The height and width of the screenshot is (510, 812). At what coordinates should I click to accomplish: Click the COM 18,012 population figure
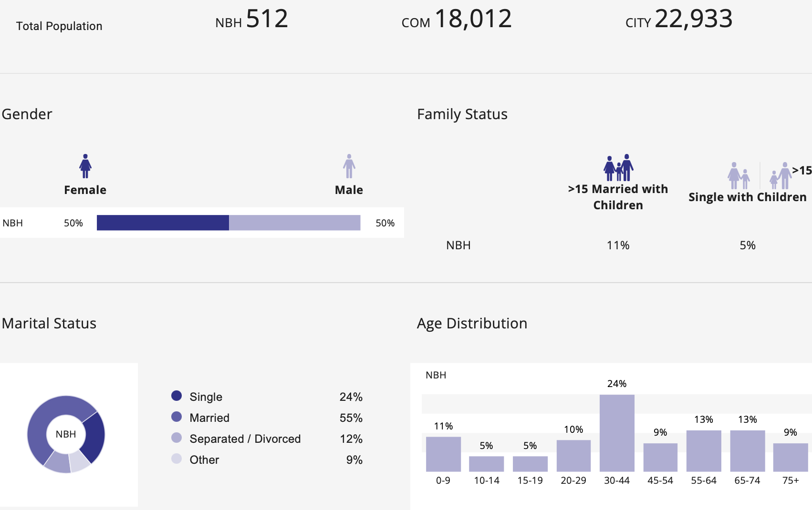[x=457, y=19]
